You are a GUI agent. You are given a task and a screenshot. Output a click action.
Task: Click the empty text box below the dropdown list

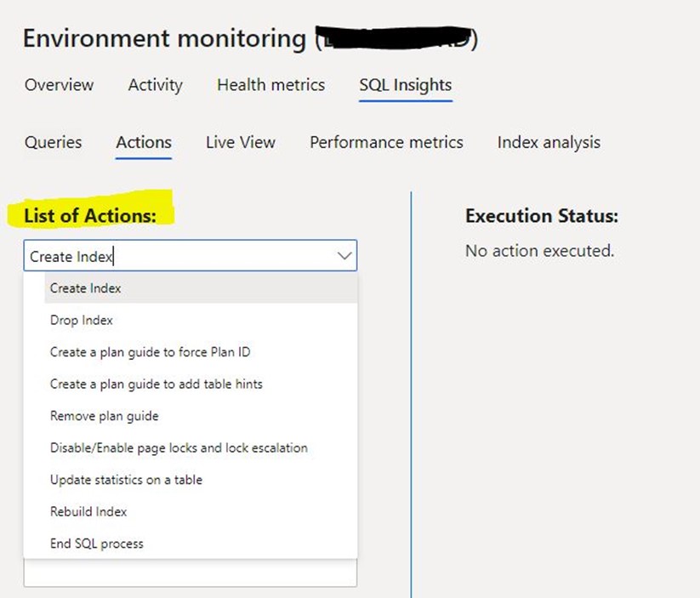pos(190,573)
